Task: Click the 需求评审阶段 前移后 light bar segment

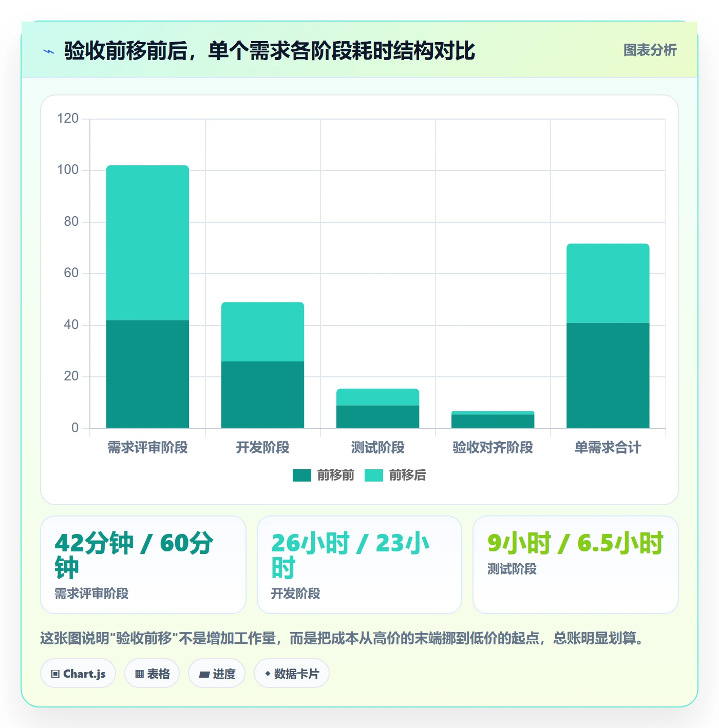Action: coord(147,243)
